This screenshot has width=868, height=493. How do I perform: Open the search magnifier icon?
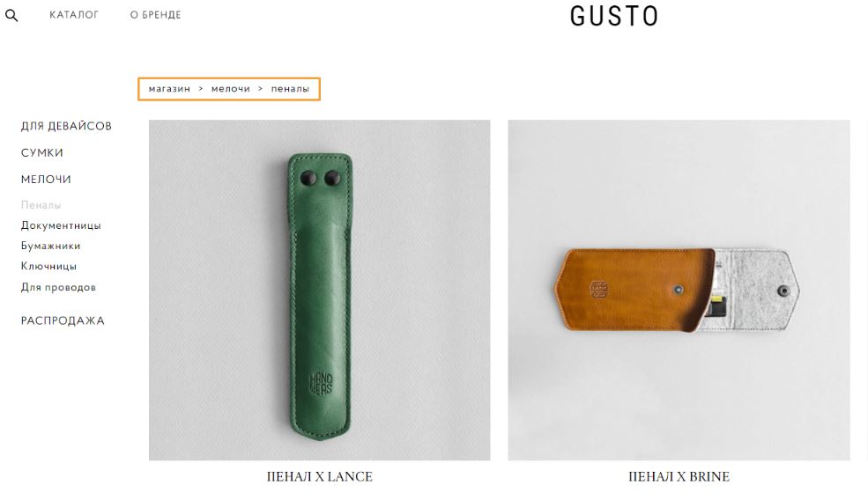pyautogui.click(x=11, y=16)
